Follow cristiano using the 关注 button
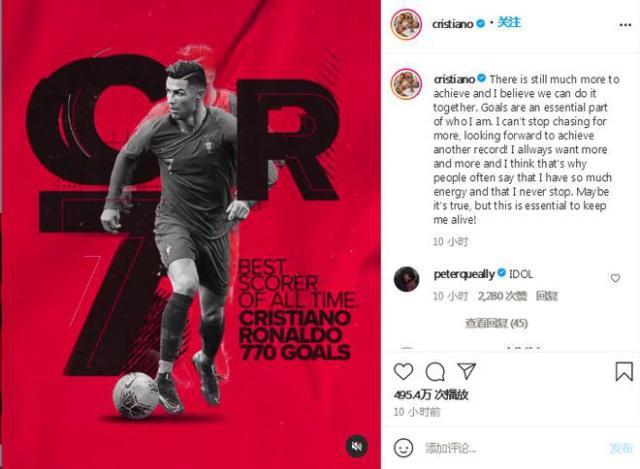The image size is (640, 469). [509, 22]
